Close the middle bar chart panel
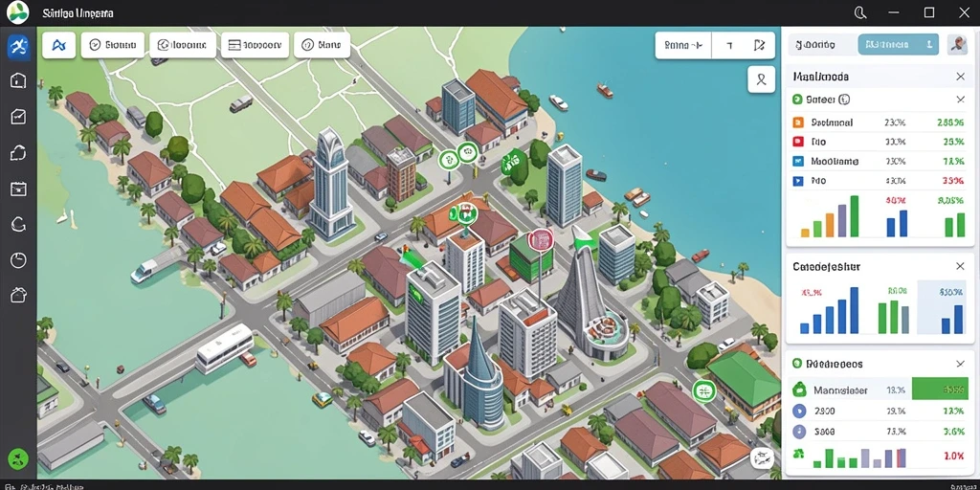Viewport: 980px width, 490px height. (961, 266)
